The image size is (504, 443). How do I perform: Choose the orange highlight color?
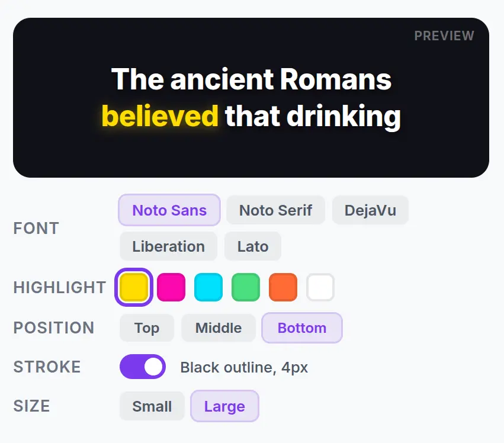(x=283, y=287)
